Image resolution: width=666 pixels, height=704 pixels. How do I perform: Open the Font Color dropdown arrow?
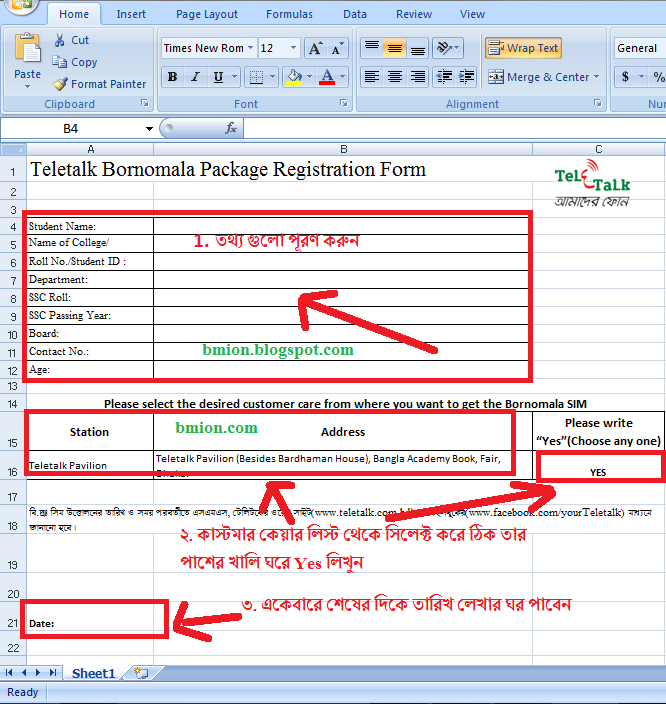coord(343,77)
